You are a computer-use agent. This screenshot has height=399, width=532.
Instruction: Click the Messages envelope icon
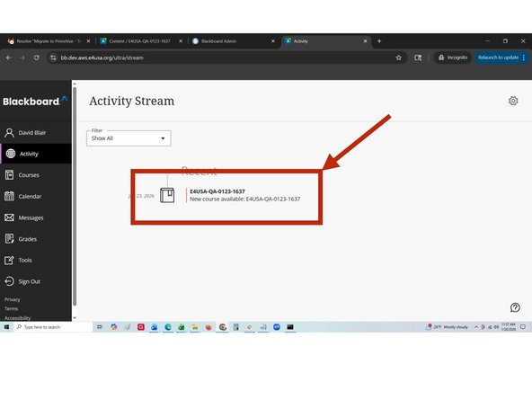10,217
